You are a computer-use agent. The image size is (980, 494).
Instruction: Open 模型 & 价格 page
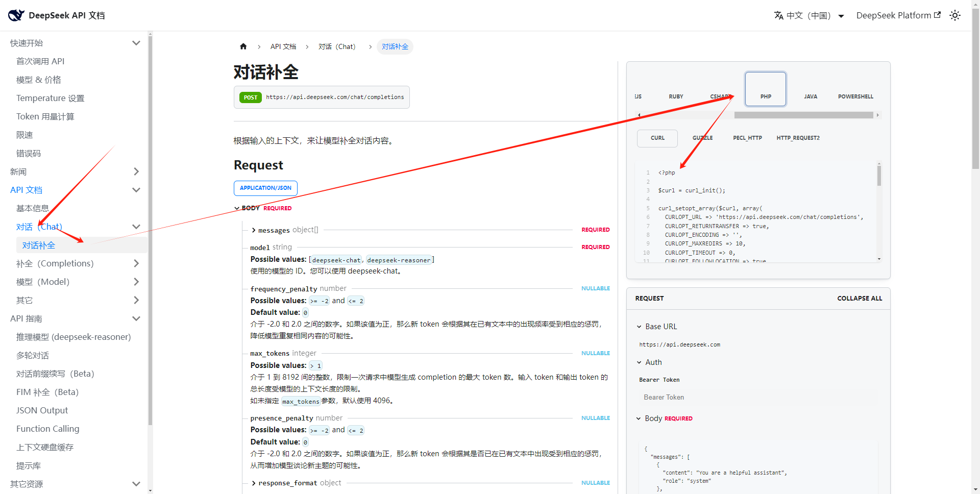tap(39, 80)
